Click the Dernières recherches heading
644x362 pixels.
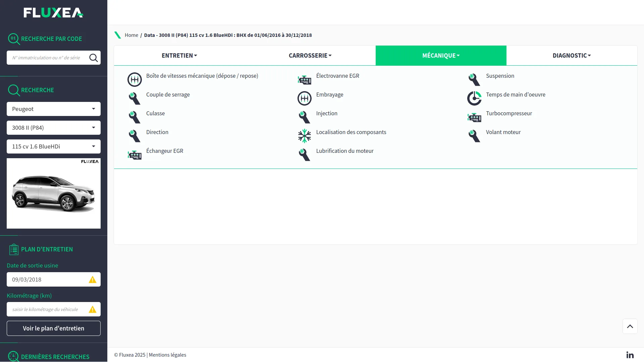pos(55,357)
